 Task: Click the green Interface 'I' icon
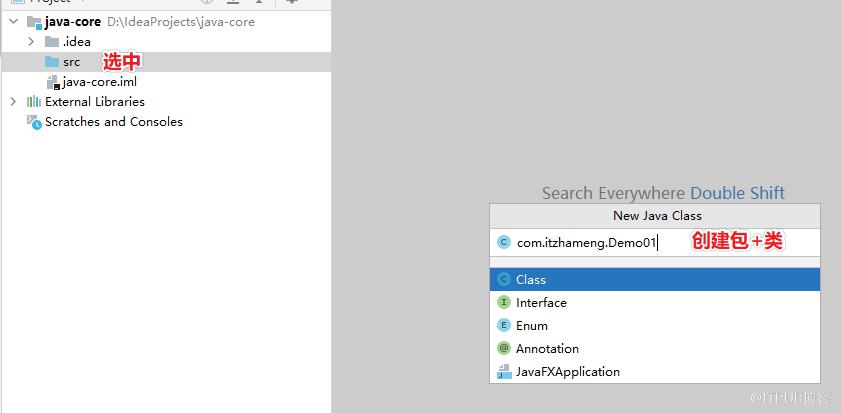(504, 303)
